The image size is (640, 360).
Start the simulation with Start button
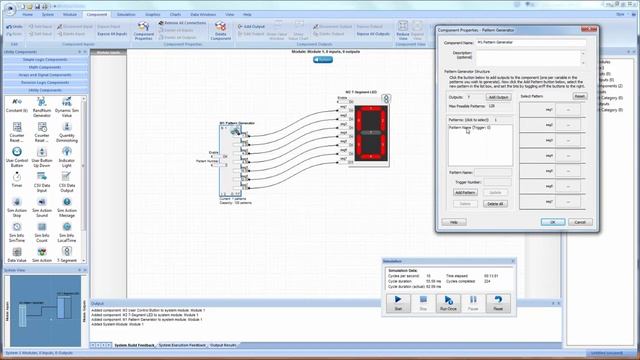398,303
